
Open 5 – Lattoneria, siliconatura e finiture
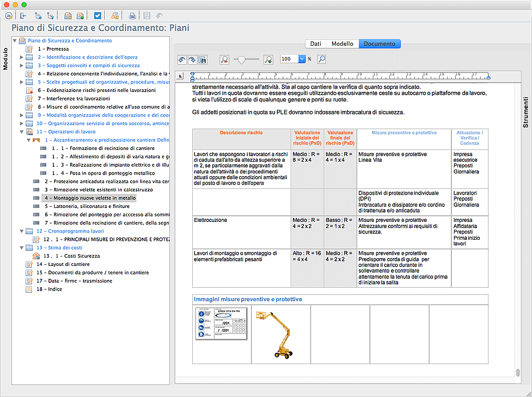pyautogui.click(x=87, y=206)
